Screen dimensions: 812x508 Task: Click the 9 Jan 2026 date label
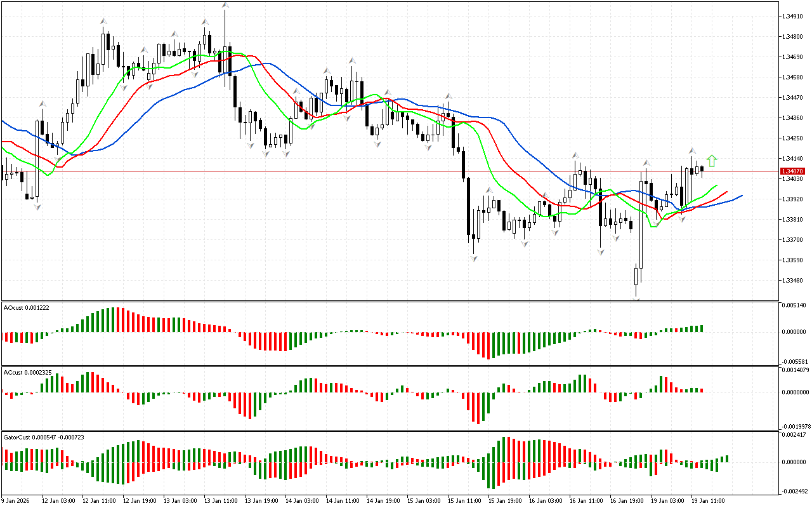click(16, 501)
